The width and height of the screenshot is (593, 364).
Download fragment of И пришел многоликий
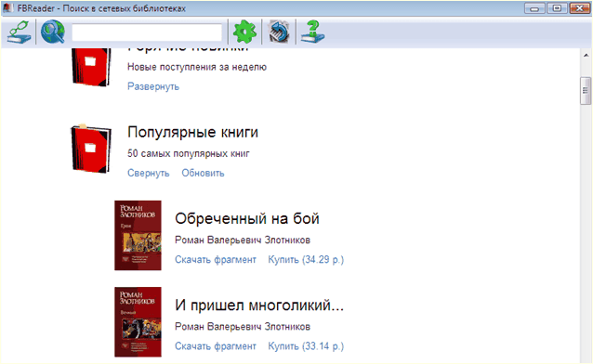click(x=216, y=346)
